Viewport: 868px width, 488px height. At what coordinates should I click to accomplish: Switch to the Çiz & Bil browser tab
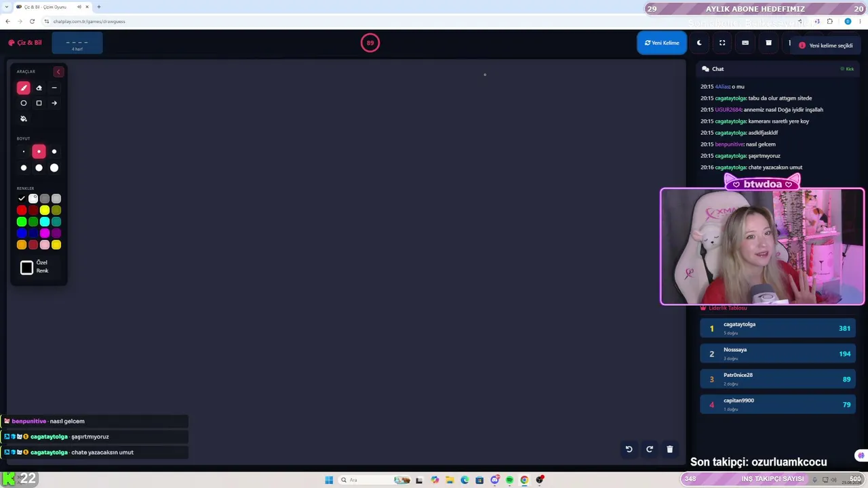52,7
